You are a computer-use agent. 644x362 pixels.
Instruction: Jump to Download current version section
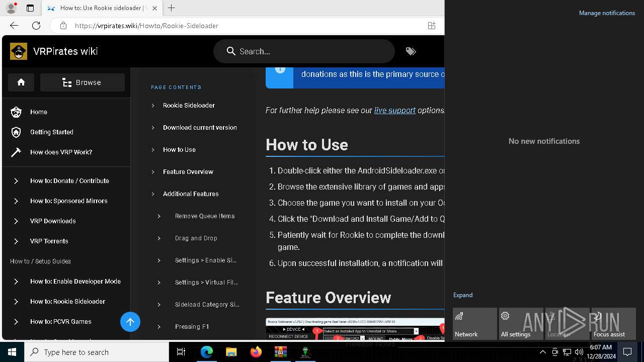pos(200,127)
